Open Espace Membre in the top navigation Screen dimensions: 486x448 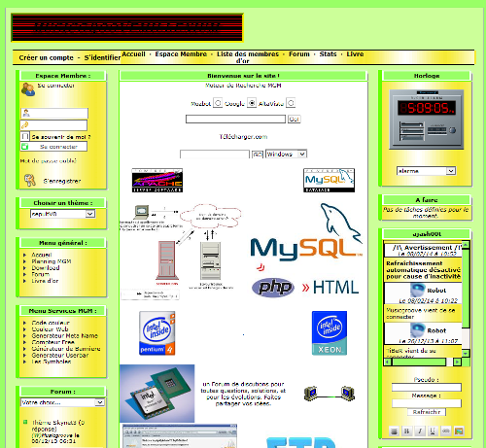pyautogui.click(x=181, y=54)
